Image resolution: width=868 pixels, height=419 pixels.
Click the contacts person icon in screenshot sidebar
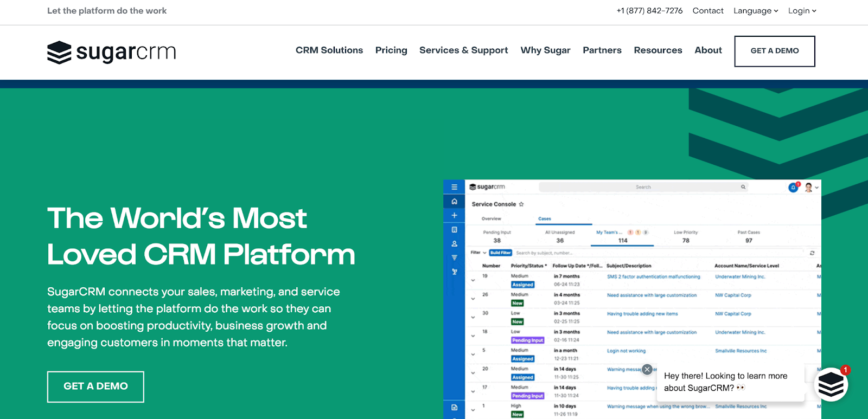[x=455, y=244]
